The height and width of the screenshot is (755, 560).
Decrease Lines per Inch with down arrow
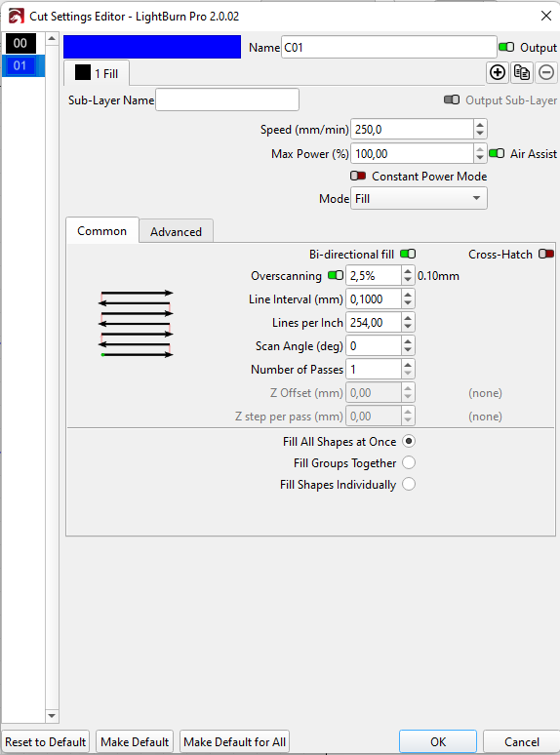pos(408,328)
